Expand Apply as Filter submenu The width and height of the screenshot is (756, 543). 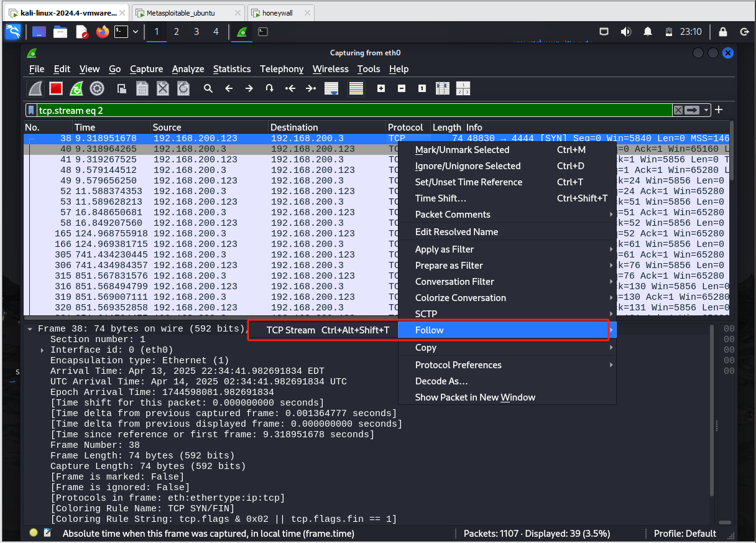coord(507,249)
